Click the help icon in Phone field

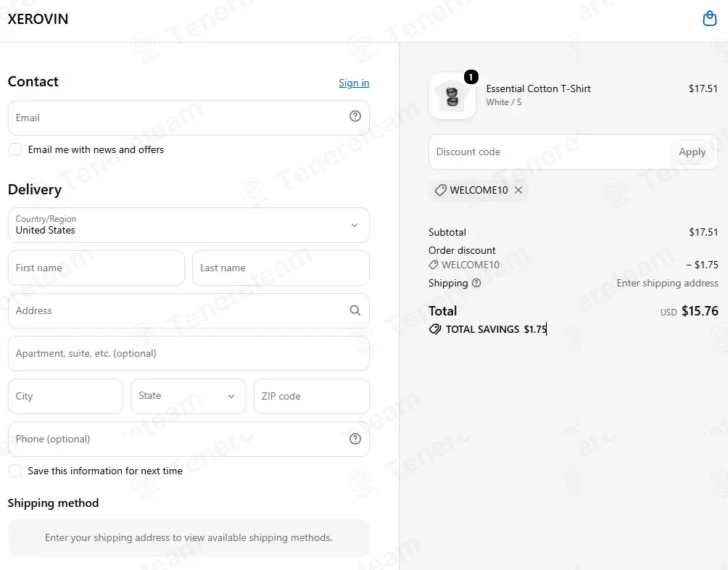355,439
